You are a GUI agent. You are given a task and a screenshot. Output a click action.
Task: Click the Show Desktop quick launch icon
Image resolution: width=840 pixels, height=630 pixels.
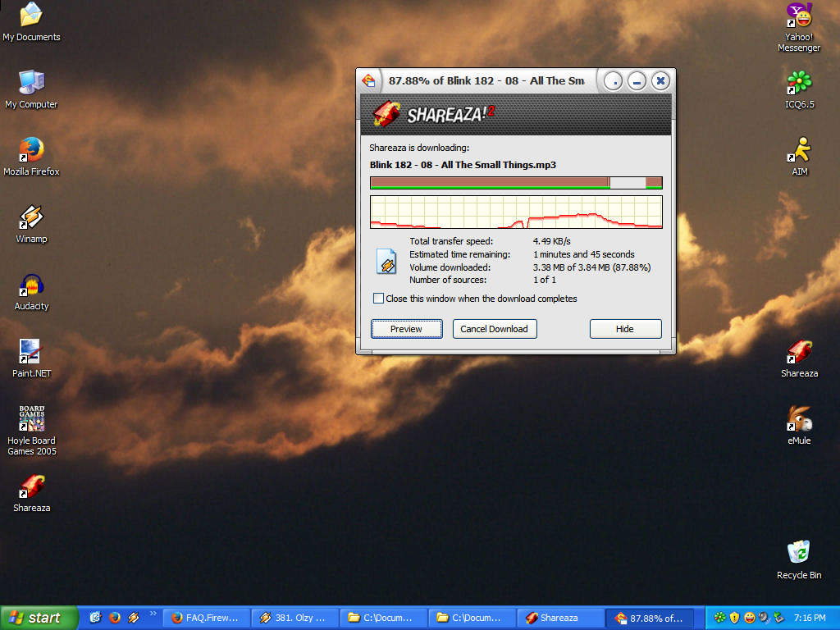click(x=95, y=618)
